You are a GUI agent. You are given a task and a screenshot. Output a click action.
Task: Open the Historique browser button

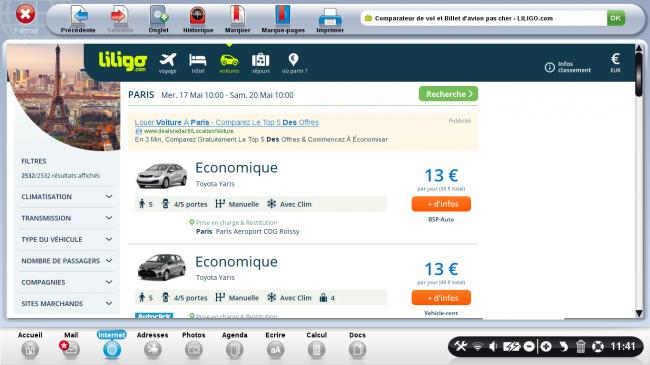[198, 19]
